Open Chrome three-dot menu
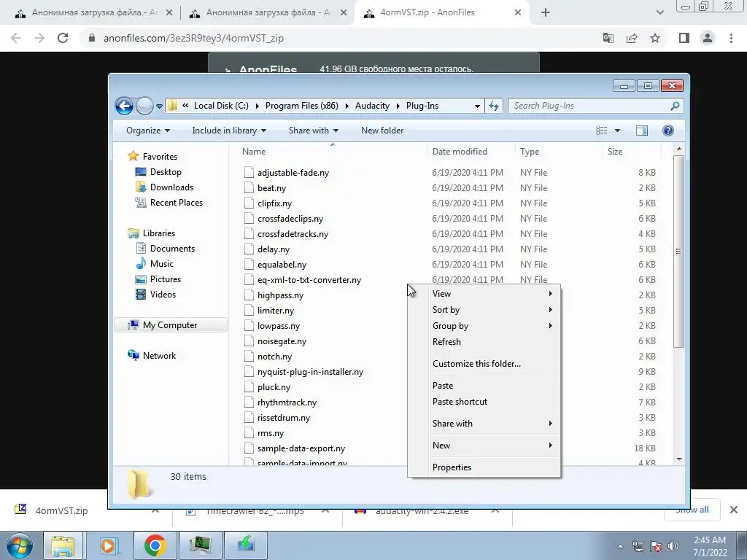747x560 pixels. click(731, 38)
